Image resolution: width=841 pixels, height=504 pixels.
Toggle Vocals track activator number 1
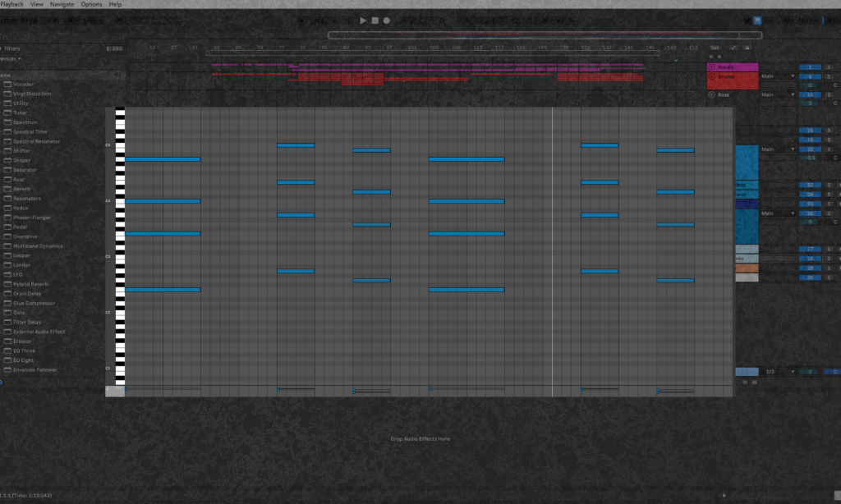pyautogui.click(x=809, y=67)
